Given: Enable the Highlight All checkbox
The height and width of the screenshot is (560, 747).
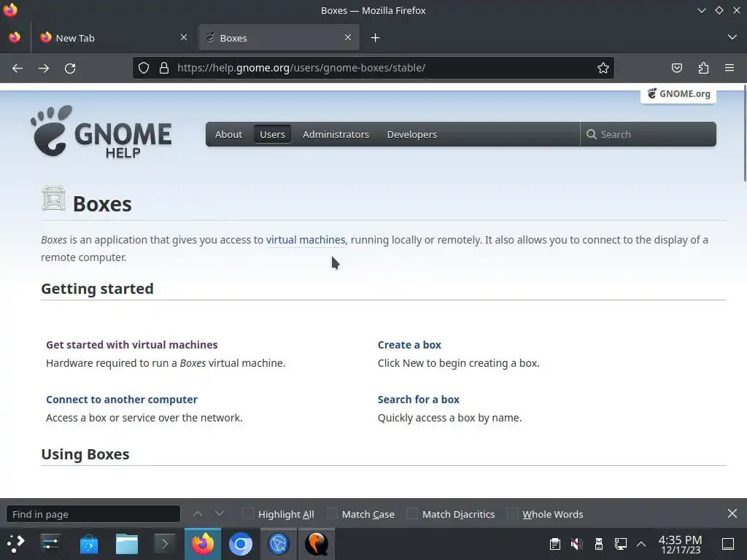Looking at the screenshot, I should tap(248, 514).
